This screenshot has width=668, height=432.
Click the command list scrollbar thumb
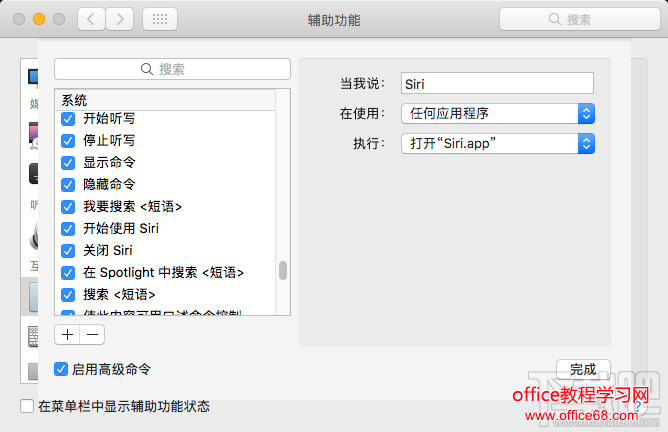tap(283, 271)
